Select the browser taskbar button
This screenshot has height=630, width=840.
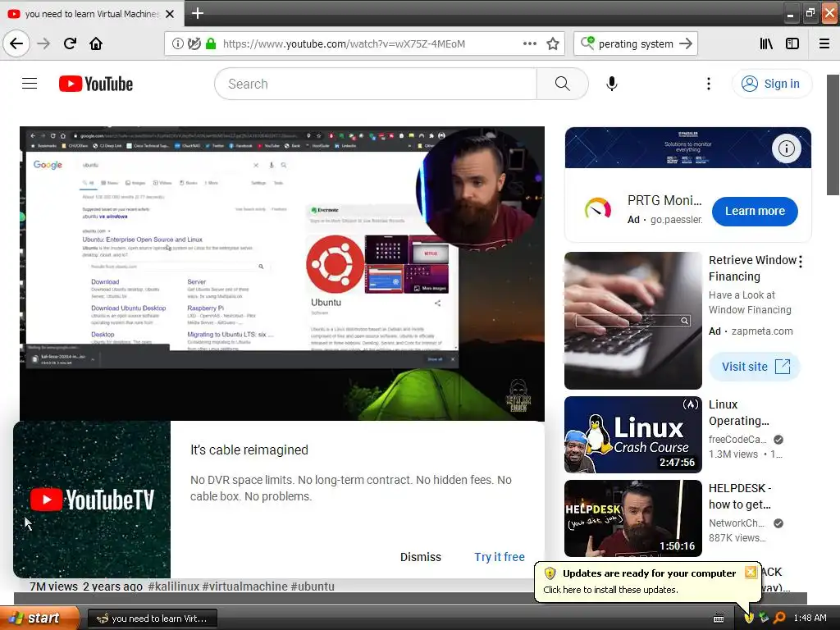click(152, 619)
